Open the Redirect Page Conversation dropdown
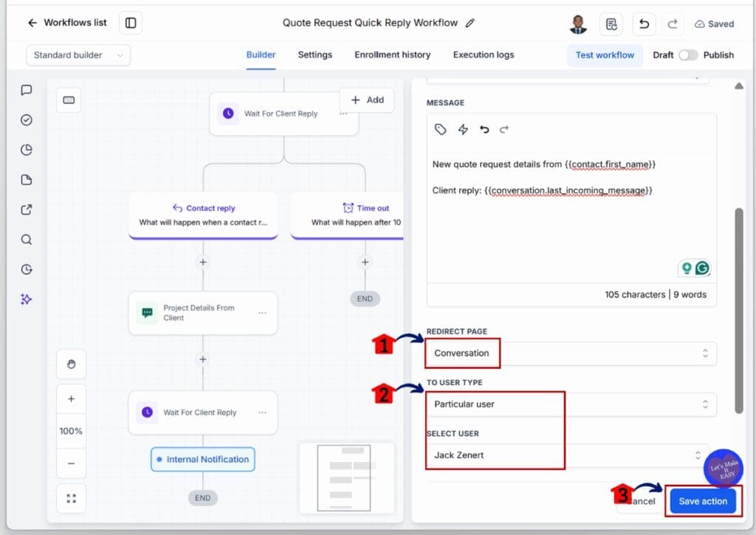The height and width of the screenshot is (535, 756). pos(571,353)
